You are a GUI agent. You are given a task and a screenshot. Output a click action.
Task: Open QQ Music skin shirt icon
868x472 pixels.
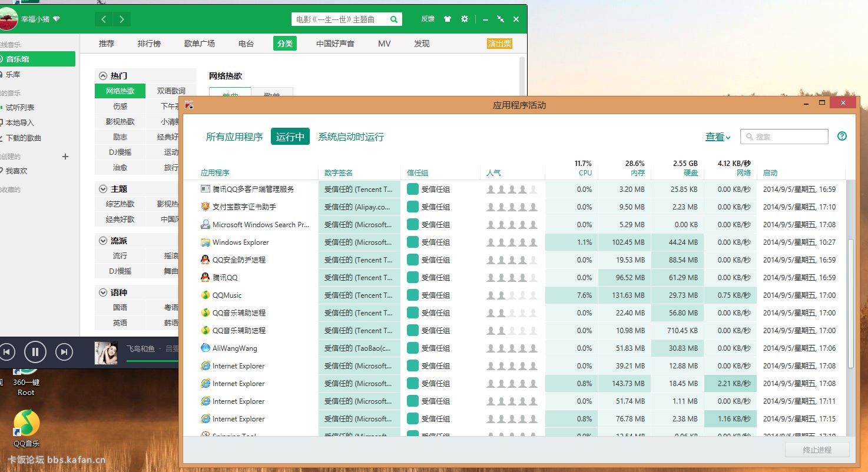tap(448, 19)
